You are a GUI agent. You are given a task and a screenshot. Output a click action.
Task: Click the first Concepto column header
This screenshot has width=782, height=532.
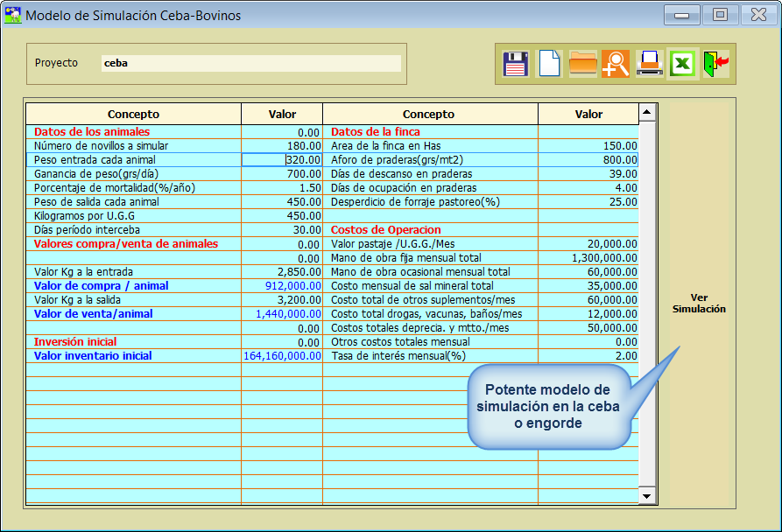coord(133,114)
